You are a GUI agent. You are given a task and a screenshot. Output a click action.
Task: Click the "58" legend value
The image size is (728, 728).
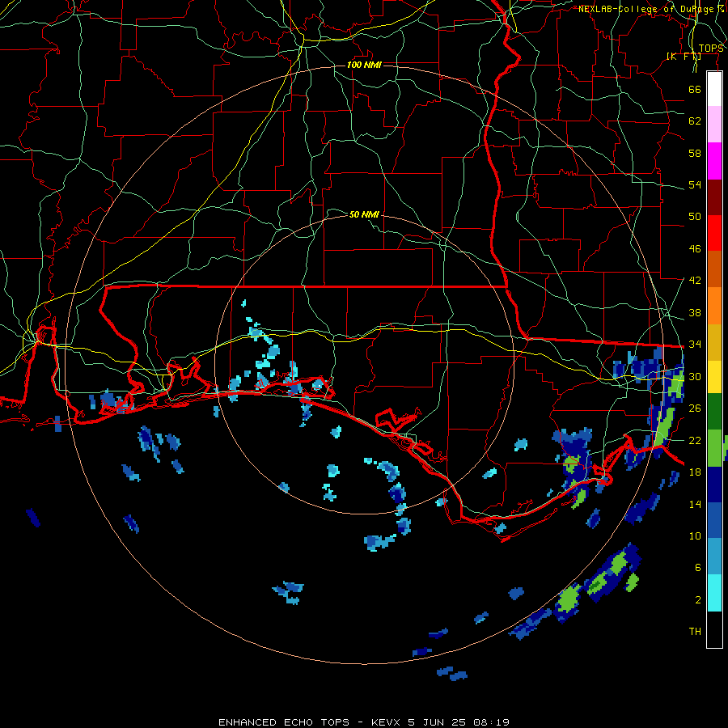695,153
